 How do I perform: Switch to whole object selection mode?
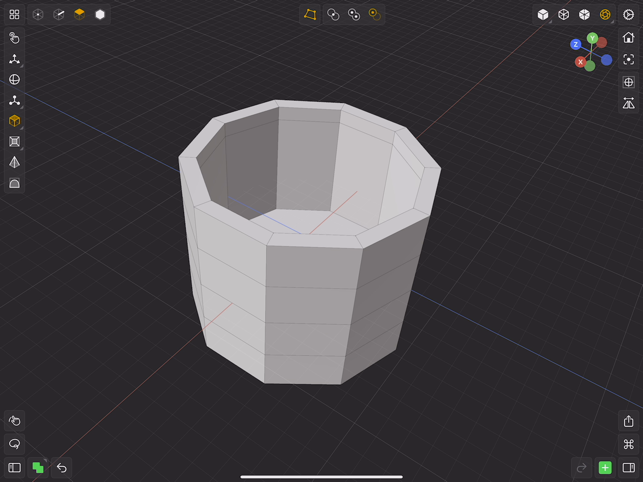pos(100,15)
